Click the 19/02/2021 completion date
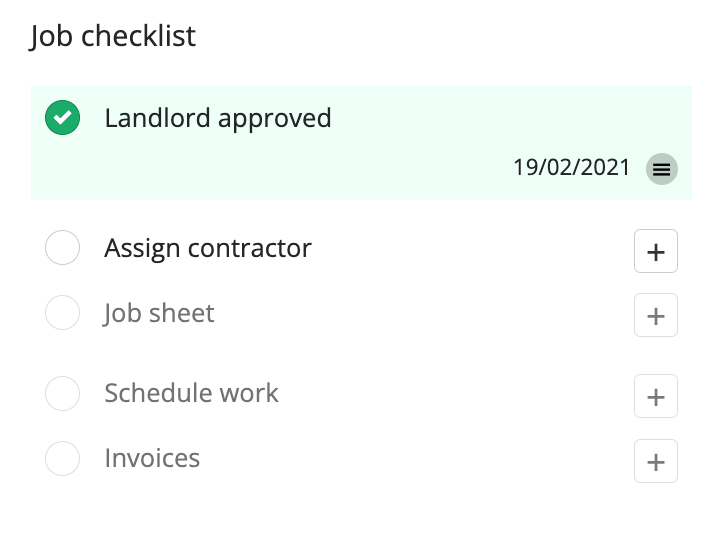Image resolution: width=724 pixels, height=554 pixels. click(x=572, y=167)
